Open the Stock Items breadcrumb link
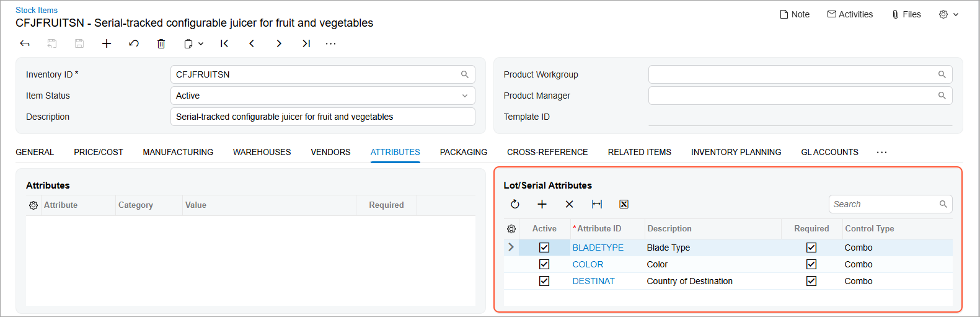Screen dimensions: 980x317 (37, 10)
